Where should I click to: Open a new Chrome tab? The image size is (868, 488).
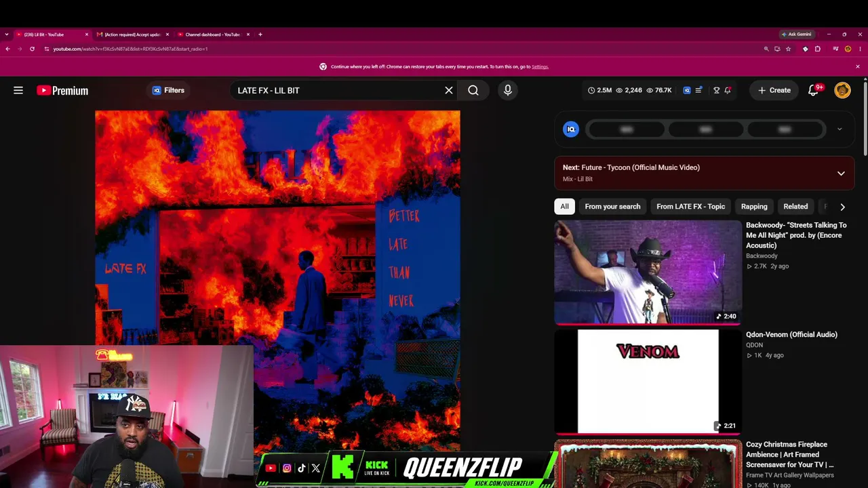(260, 35)
